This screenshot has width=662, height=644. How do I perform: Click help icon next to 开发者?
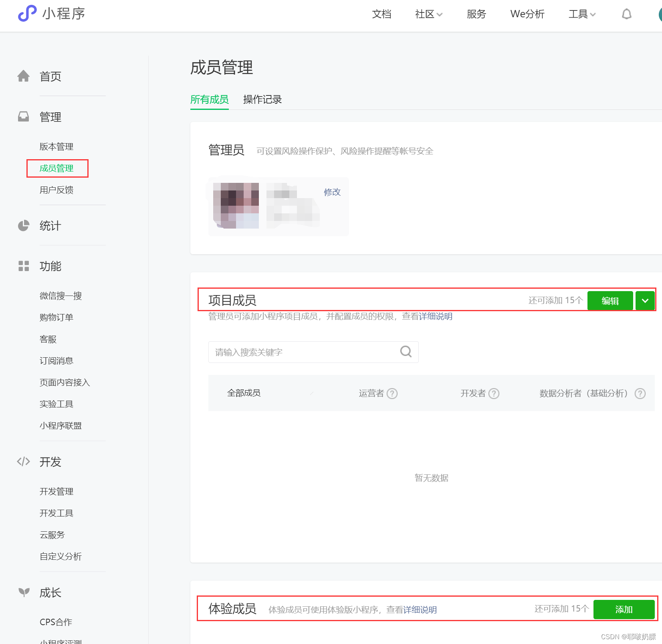(x=494, y=393)
